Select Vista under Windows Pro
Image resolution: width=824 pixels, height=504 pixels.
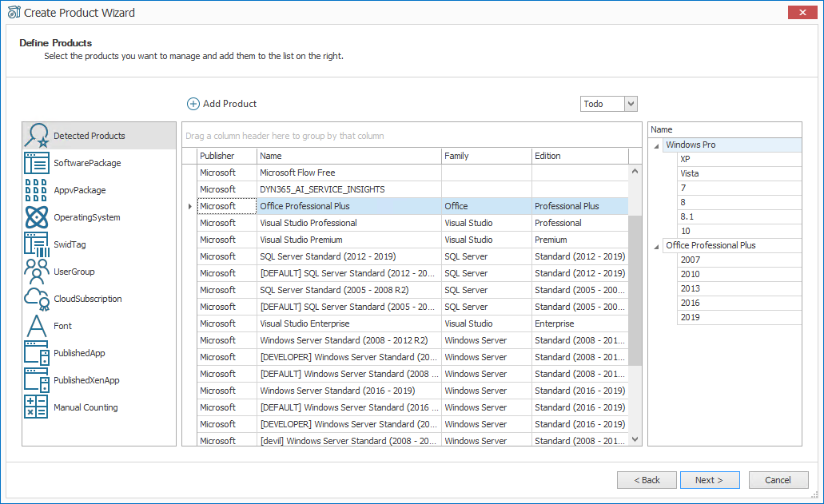click(739, 174)
